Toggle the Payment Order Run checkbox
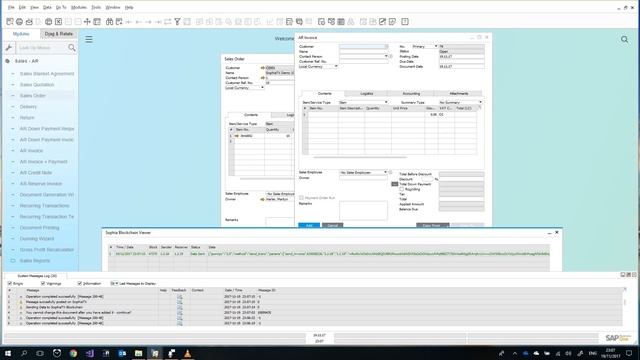Viewport: 640px width, 360px height. tap(301, 198)
